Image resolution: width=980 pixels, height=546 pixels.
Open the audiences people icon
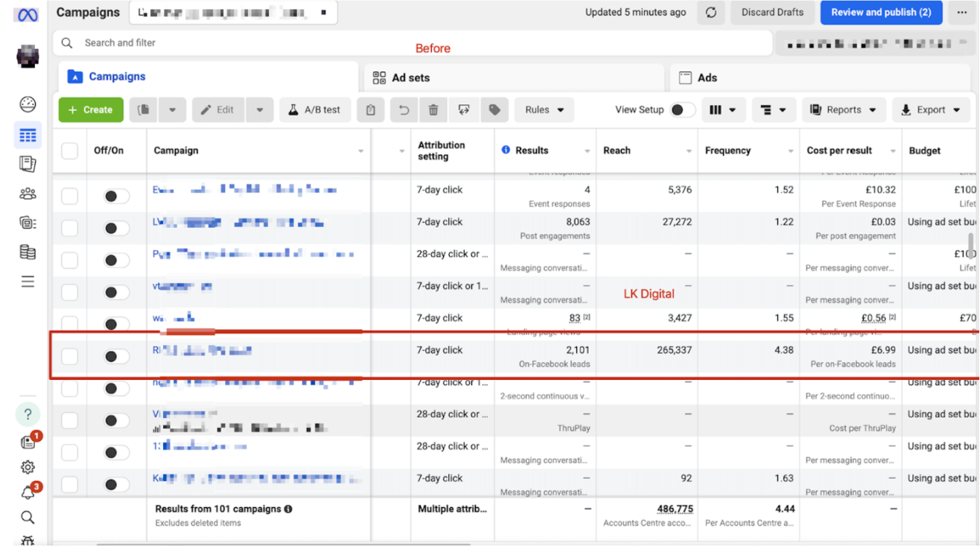click(x=28, y=194)
